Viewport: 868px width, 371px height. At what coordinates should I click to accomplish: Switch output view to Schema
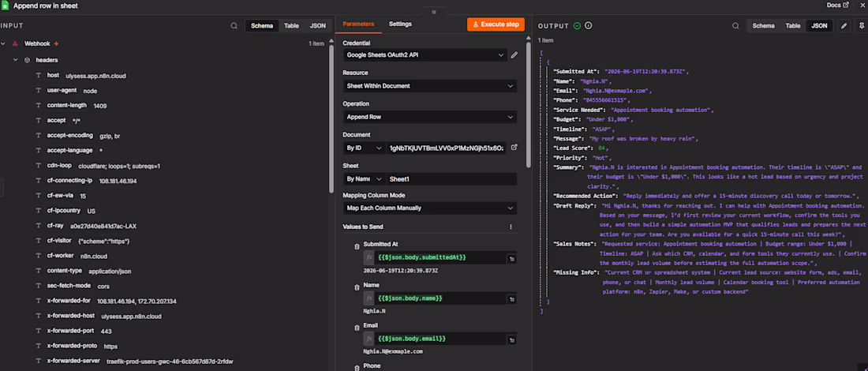coord(763,26)
